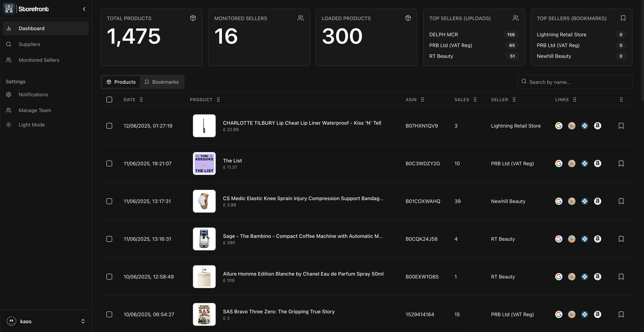Click the Storefront logo icon
644x332 pixels.
click(9, 9)
